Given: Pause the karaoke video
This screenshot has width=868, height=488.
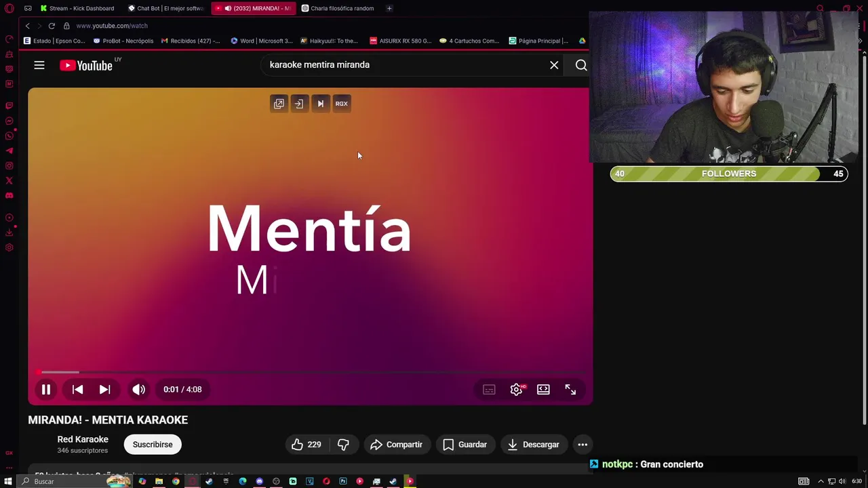Looking at the screenshot, I should pyautogui.click(x=46, y=390).
